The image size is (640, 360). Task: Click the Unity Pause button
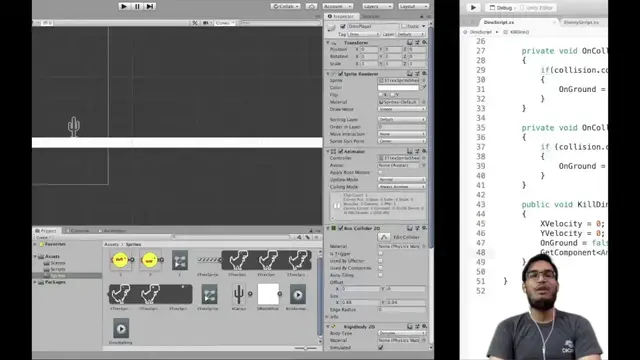pos(137,6)
